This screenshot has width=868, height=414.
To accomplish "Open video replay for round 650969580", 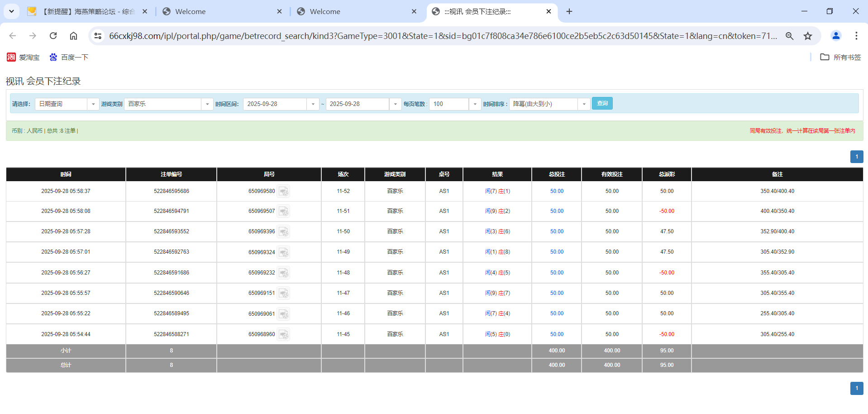I will pyautogui.click(x=284, y=191).
